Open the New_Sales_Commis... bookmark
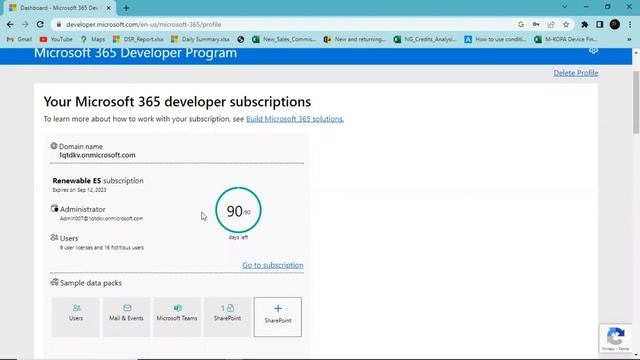 click(284, 39)
